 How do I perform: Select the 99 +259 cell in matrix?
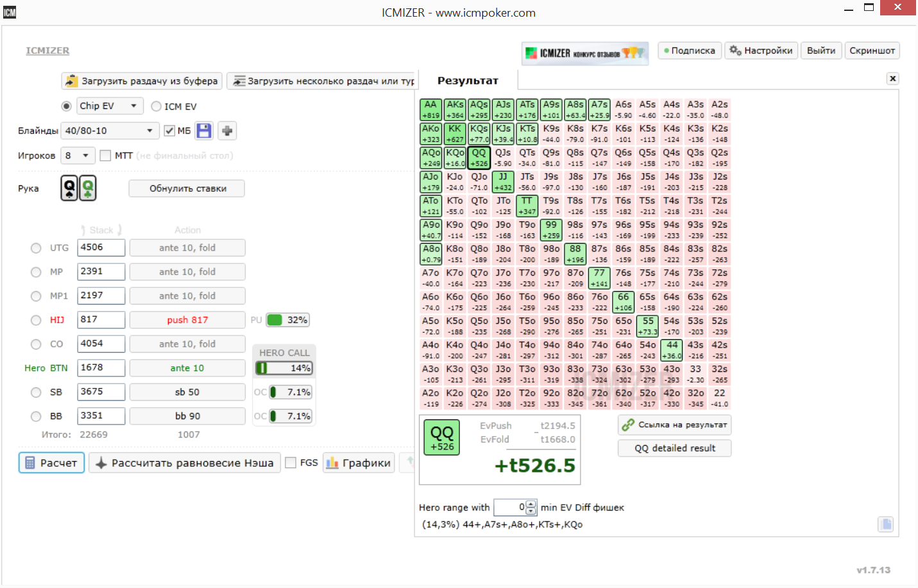pyautogui.click(x=551, y=230)
